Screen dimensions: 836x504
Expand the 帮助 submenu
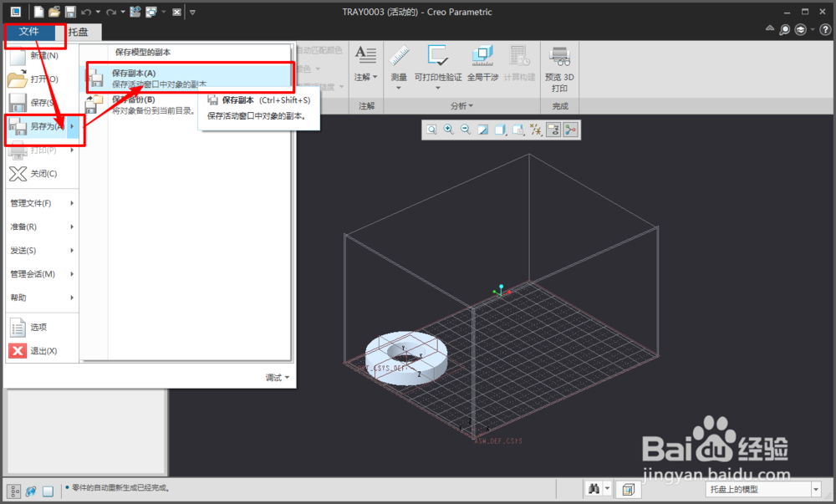click(42, 298)
